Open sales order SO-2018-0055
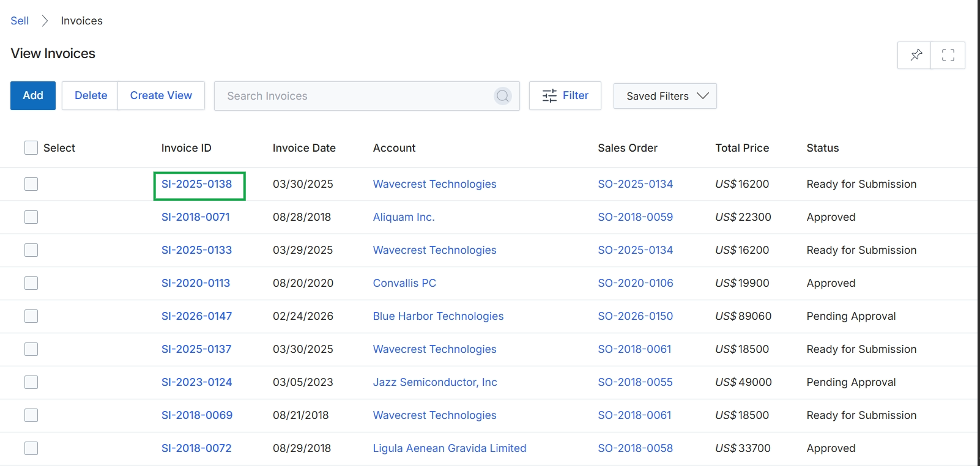The width and height of the screenshot is (980, 466). pyautogui.click(x=635, y=382)
